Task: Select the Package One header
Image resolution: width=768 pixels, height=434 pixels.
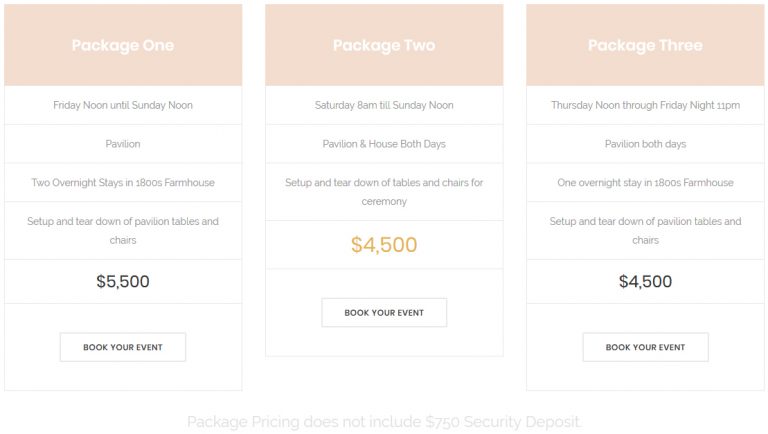Action: pos(123,45)
